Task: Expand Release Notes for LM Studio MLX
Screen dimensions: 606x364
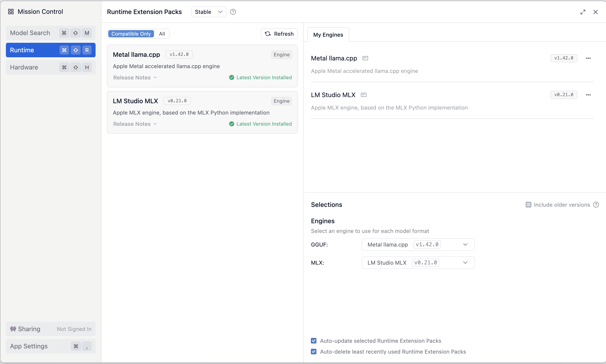Action: 135,124
